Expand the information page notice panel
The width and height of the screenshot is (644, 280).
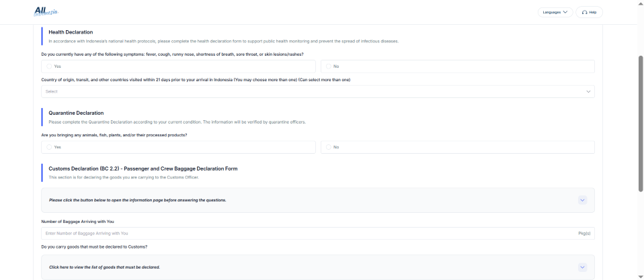317,200
